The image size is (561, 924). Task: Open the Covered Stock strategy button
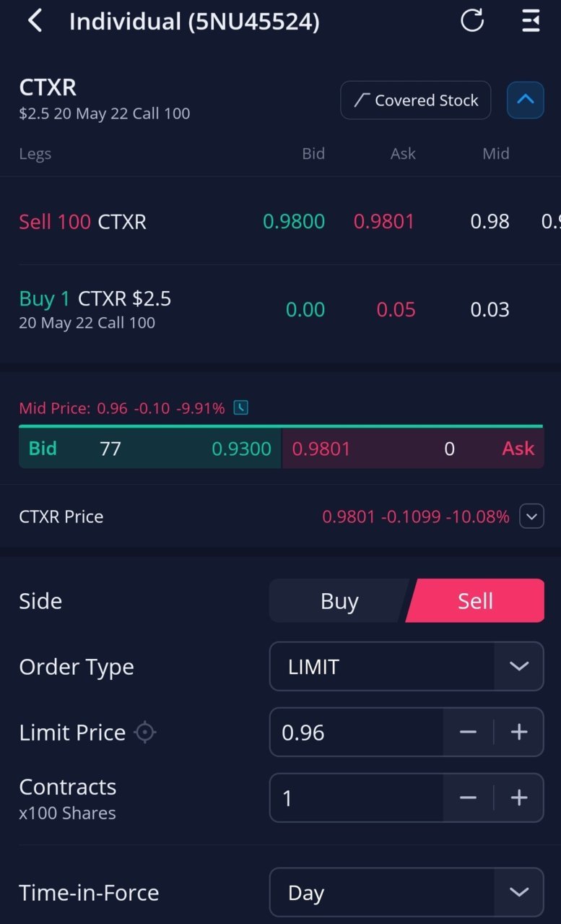pyautogui.click(x=416, y=100)
